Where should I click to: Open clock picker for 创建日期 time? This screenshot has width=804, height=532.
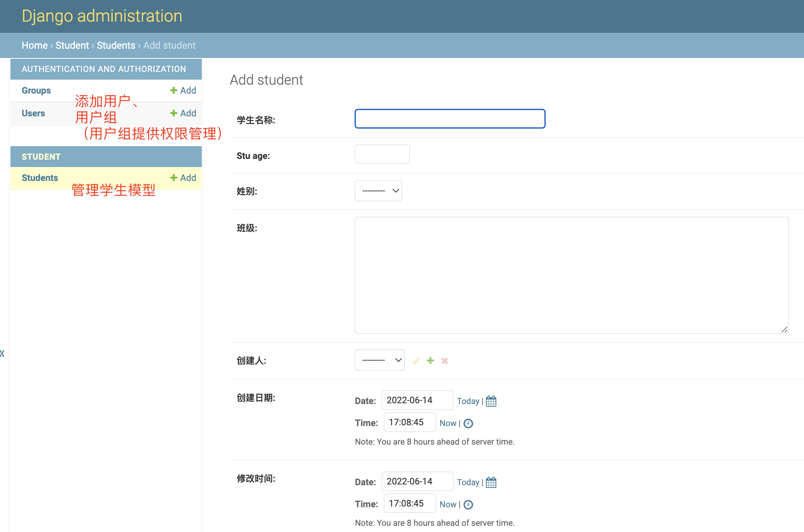(x=468, y=423)
